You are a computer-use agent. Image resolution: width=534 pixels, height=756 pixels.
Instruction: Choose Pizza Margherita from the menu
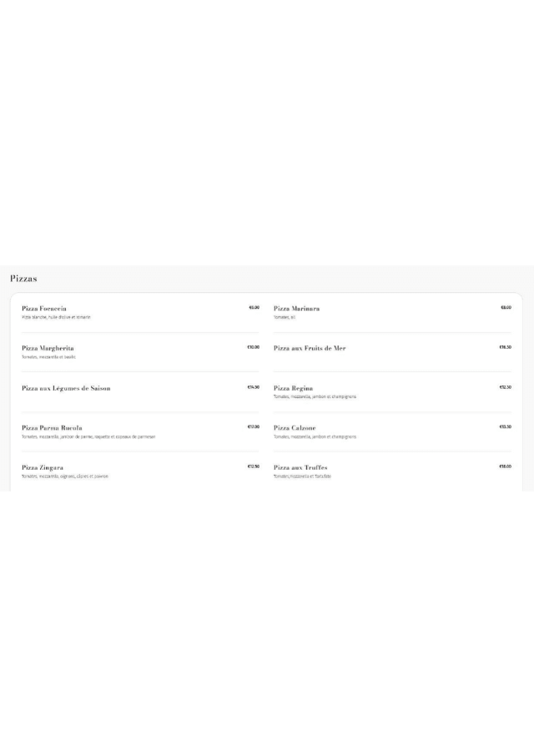coord(48,348)
